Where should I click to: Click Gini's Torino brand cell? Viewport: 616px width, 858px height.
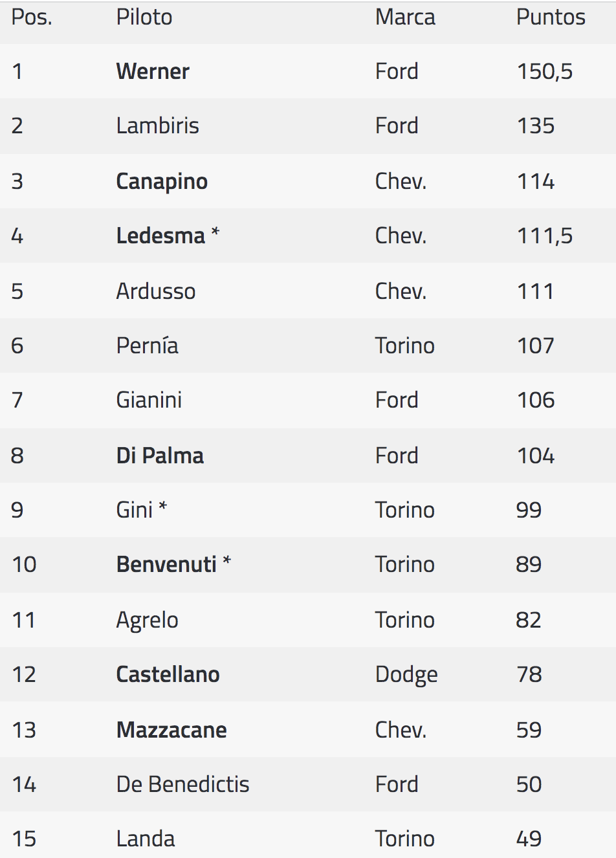tap(405, 510)
